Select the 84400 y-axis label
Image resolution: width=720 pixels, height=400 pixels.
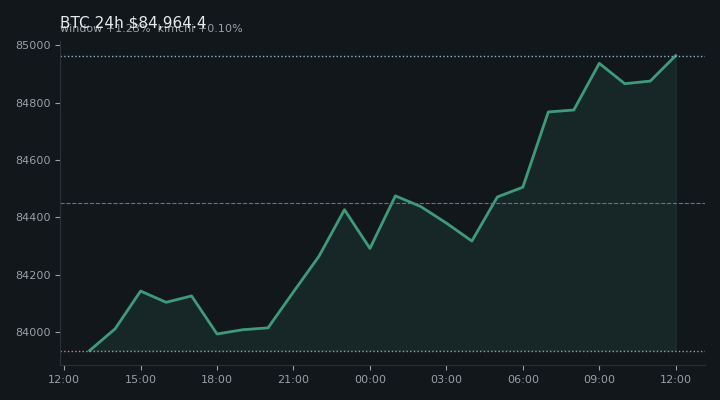[x=33, y=218]
